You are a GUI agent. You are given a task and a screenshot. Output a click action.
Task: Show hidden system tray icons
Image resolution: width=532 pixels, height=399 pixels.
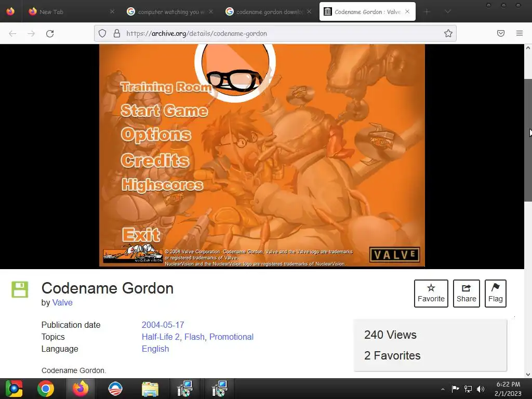[x=443, y=389]
